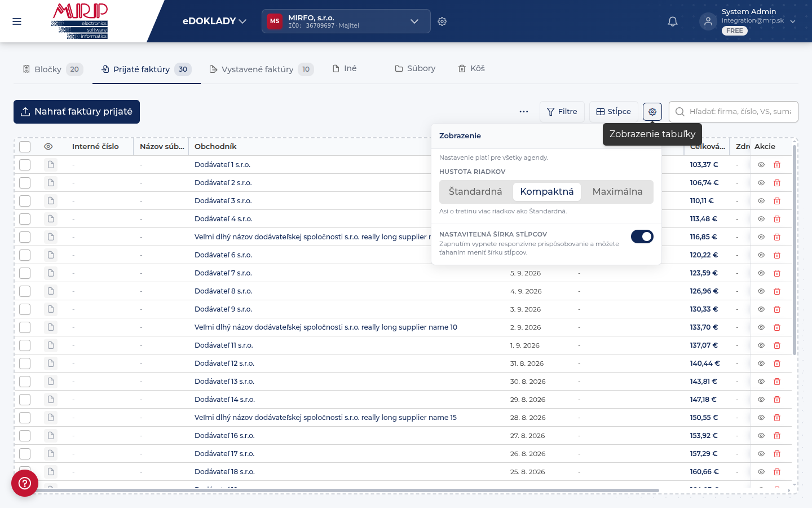Click the MRP logo
812x508 pixels.
(x=80, y=21)
